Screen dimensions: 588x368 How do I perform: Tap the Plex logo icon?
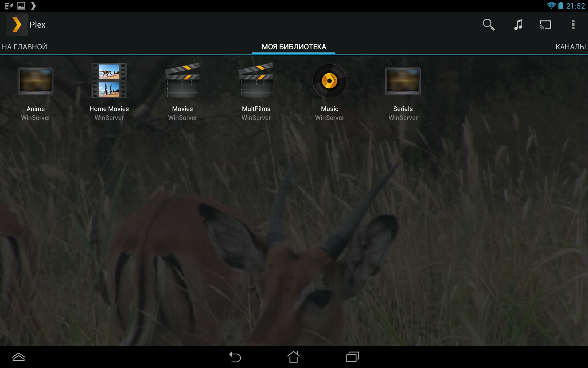click(17, 25)
